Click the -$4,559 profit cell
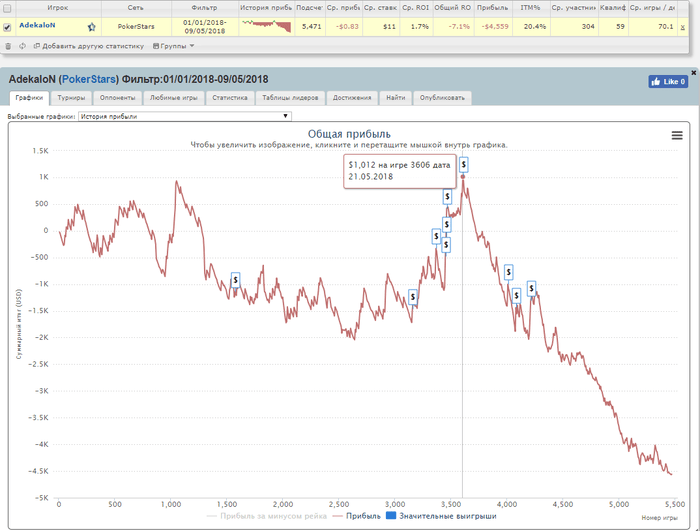The image size is (700, 531). tap(495, 26)
